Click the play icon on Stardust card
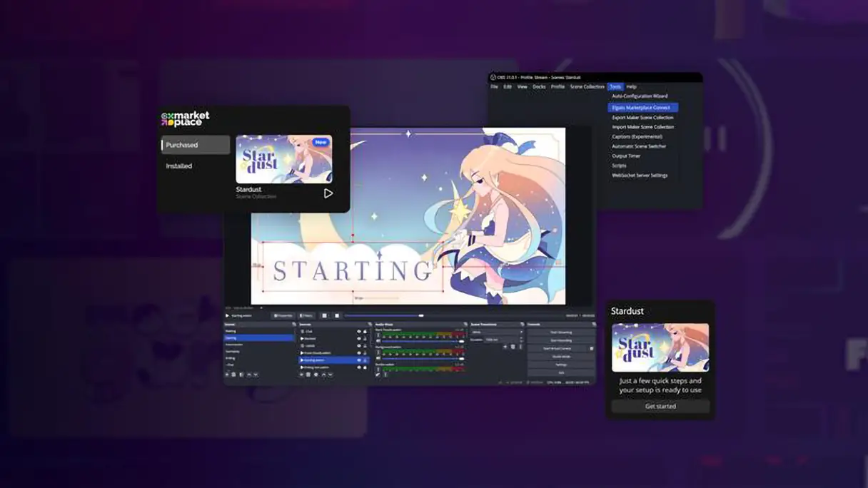Screen dimensions: 868x488 coord(328,193)
